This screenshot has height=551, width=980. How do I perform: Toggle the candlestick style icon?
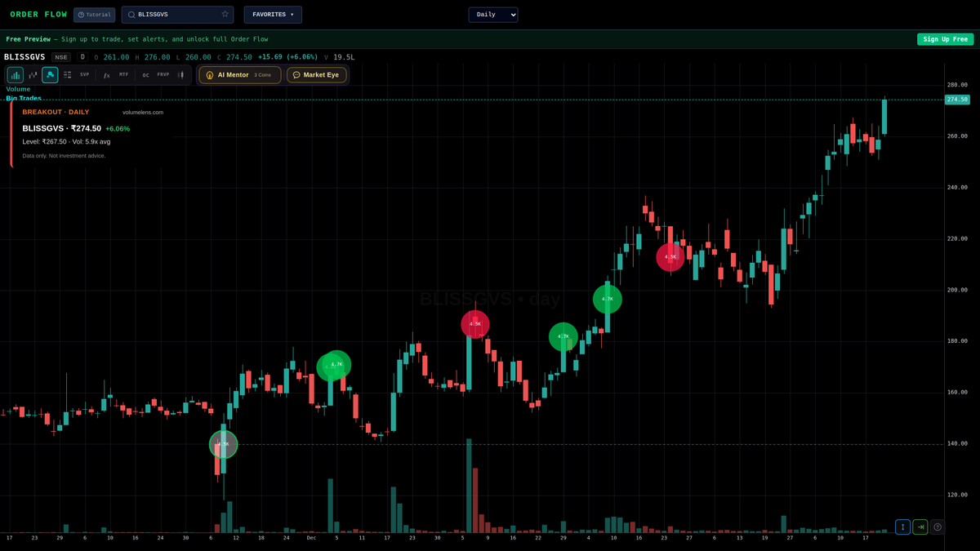[x=31, y=74]
